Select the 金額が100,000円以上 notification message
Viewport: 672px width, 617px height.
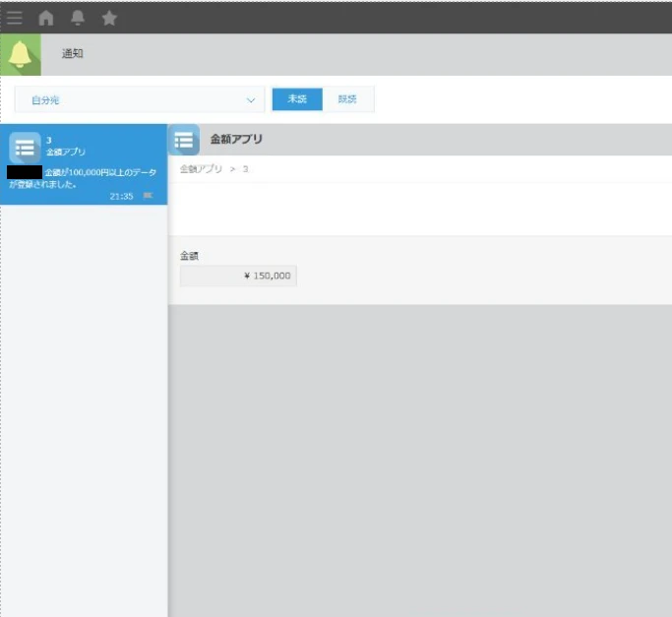(83, 178)
